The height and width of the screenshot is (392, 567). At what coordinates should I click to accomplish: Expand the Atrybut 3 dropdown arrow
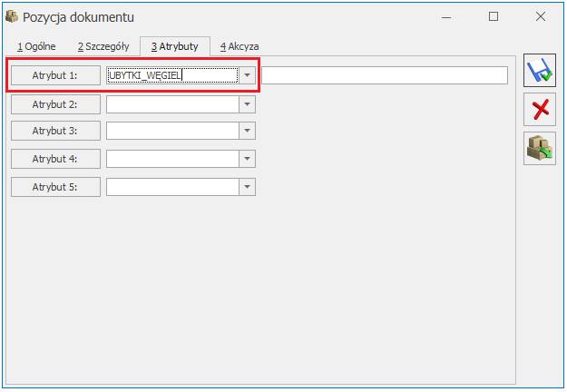click(x=248, y=131)
